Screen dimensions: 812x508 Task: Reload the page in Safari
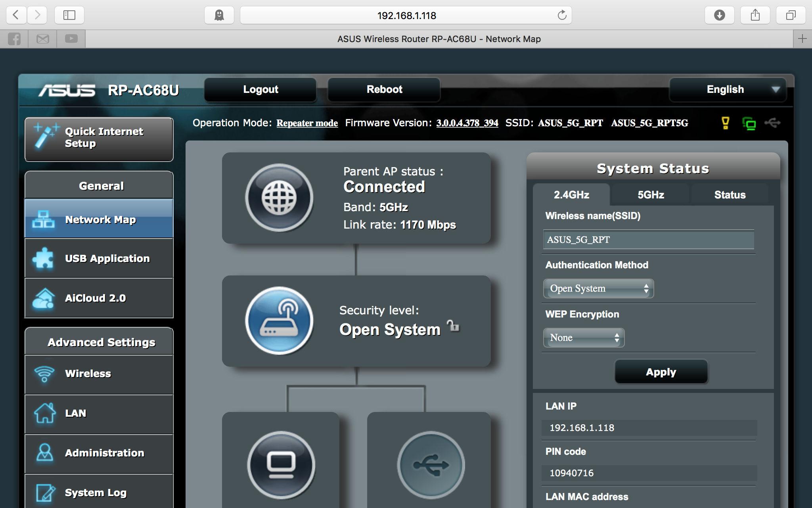click(561, 15)
